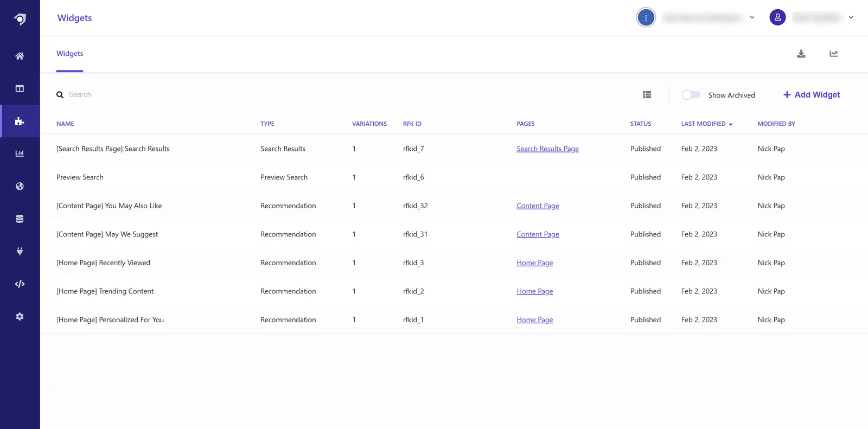Open the plug icon in sidebar
Image resolution: width=868 pixels, height=429 pixels.
pyautogui.click(x=20, y=251)
